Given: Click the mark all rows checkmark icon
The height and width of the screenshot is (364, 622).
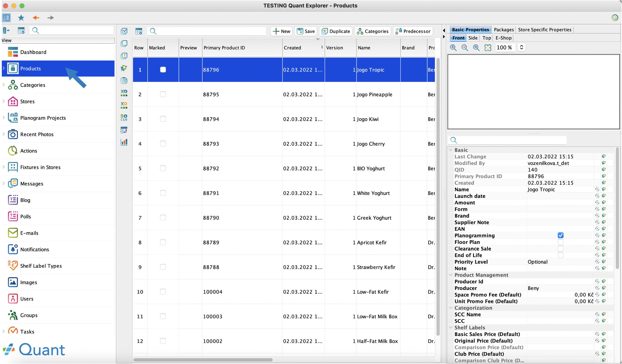Looking at the screenshot, I should click(x=124, y=31).
